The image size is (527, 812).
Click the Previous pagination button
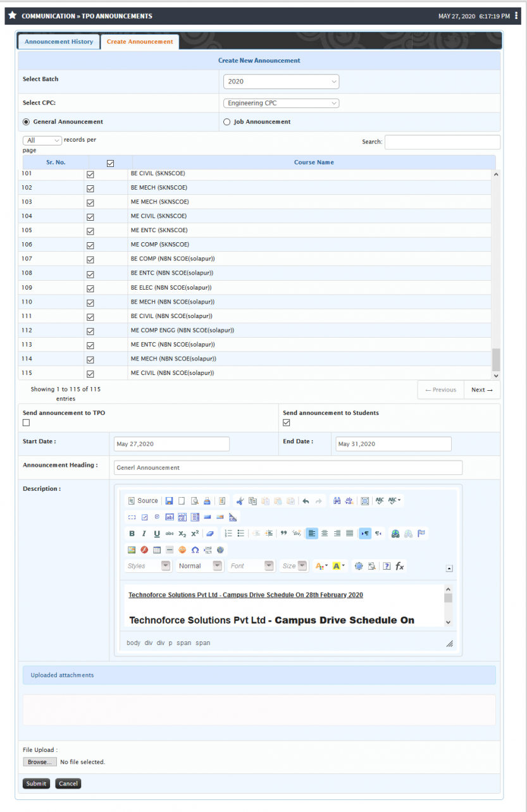tap(440, 390)
